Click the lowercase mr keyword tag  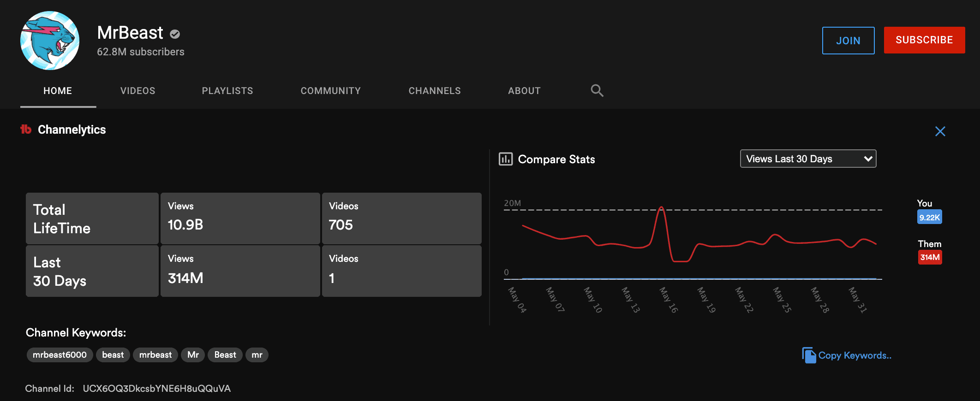pyautogui.click(x=257, y=355)
